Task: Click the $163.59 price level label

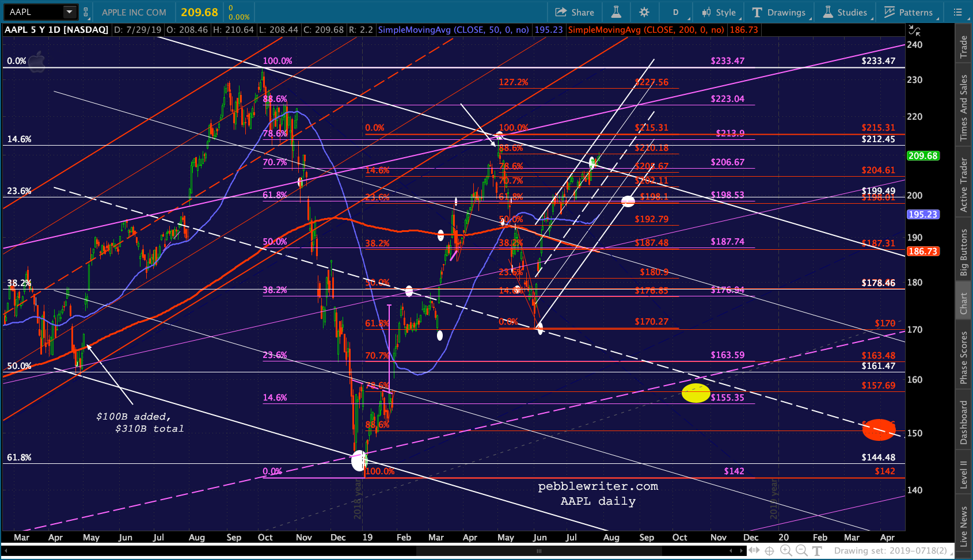Action: (x=727, y=355)
